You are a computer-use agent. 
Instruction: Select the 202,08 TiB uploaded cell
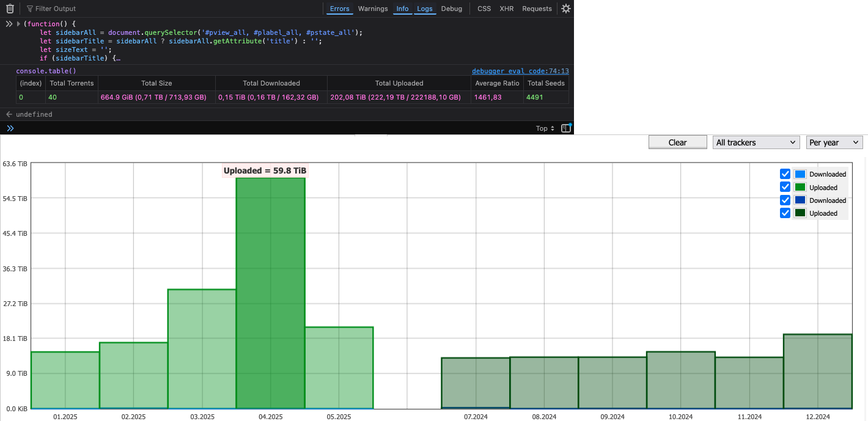point(399,97)
